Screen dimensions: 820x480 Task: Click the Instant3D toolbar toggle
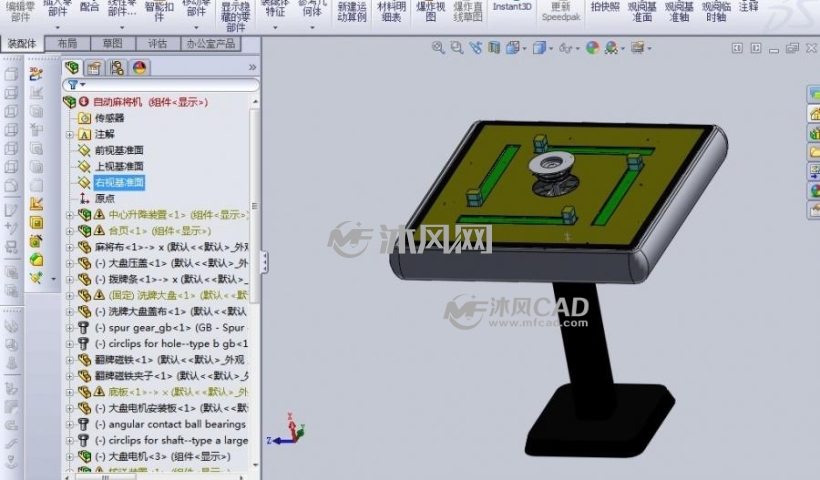(512, 7)
